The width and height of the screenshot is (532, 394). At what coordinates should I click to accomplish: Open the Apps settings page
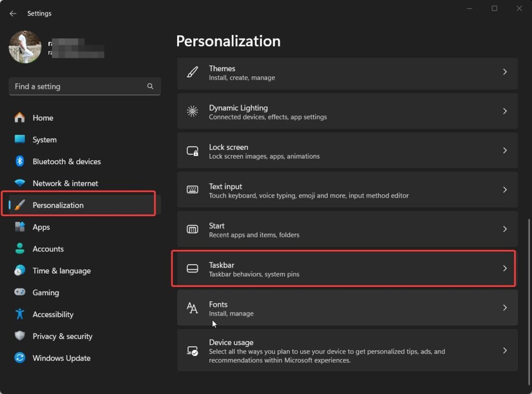click(41, 227)
